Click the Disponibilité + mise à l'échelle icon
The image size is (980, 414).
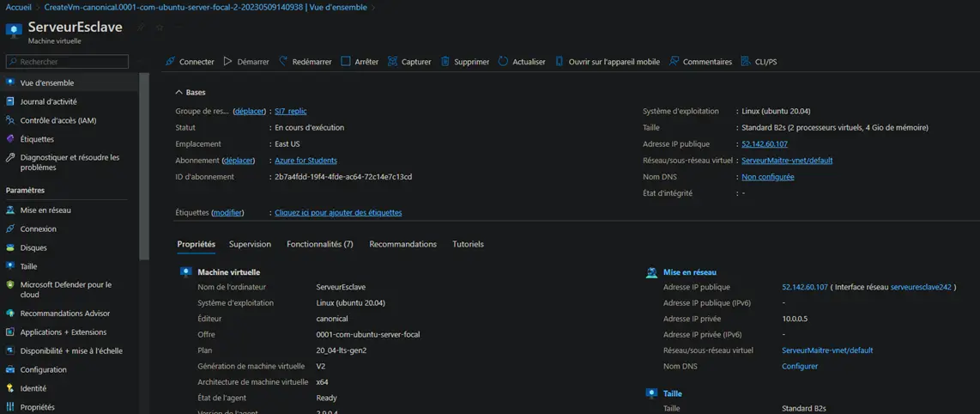tap(10, 350)
